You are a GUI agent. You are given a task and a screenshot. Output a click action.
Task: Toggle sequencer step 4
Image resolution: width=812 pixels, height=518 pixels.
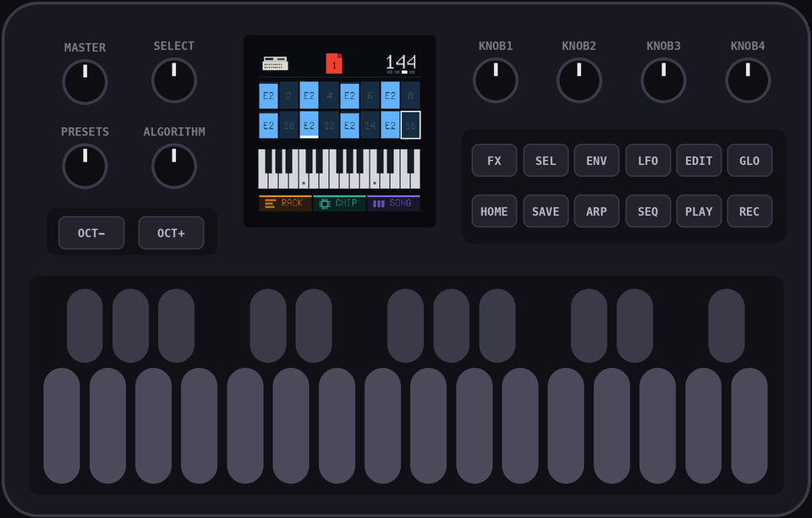pyautogui.click(x=329, y=96)
